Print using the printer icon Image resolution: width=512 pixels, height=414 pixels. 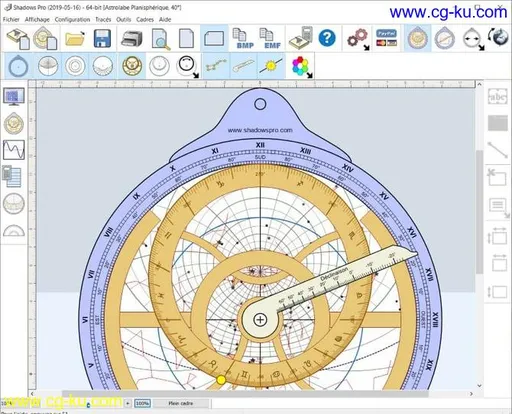click(132, 39)
